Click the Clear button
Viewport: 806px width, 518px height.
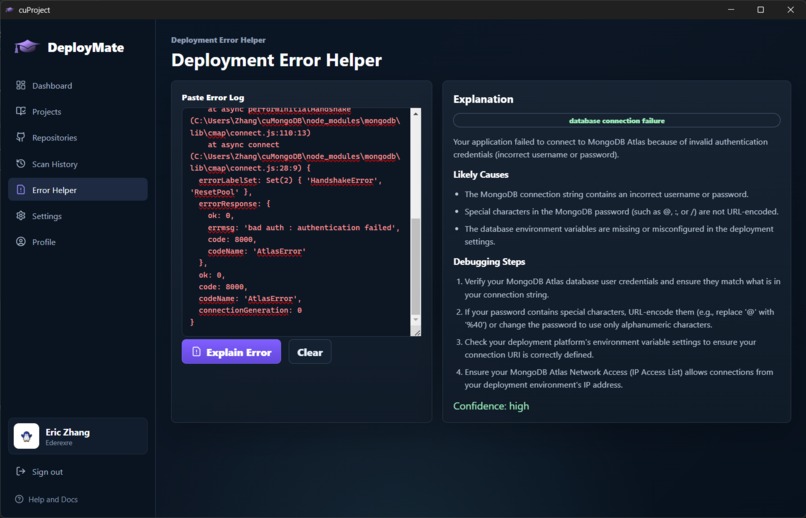[x=310, y=352]
